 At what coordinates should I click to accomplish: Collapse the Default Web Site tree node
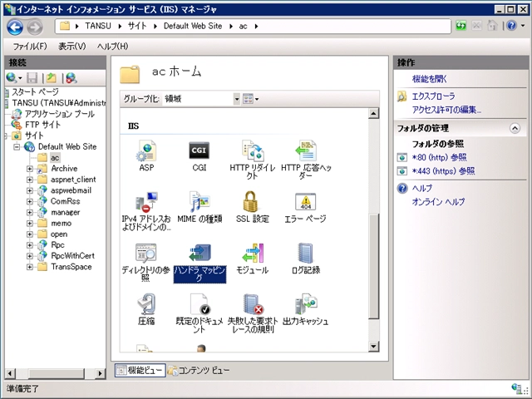17,147
